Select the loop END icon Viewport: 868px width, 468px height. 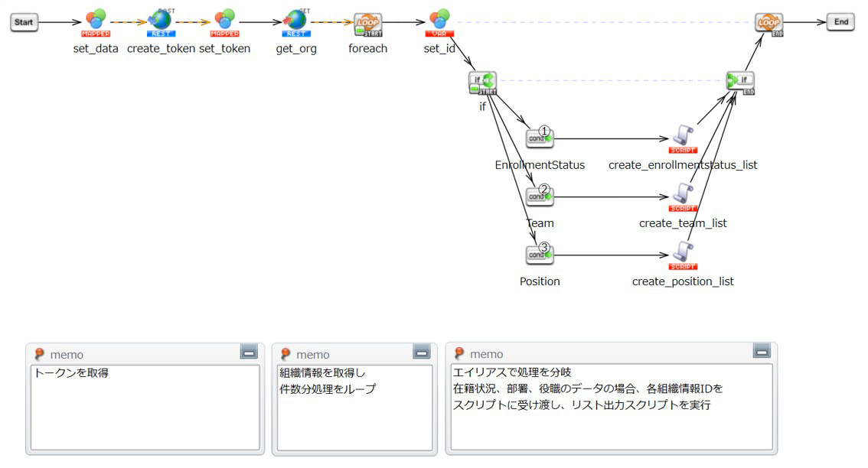[768, 22]
